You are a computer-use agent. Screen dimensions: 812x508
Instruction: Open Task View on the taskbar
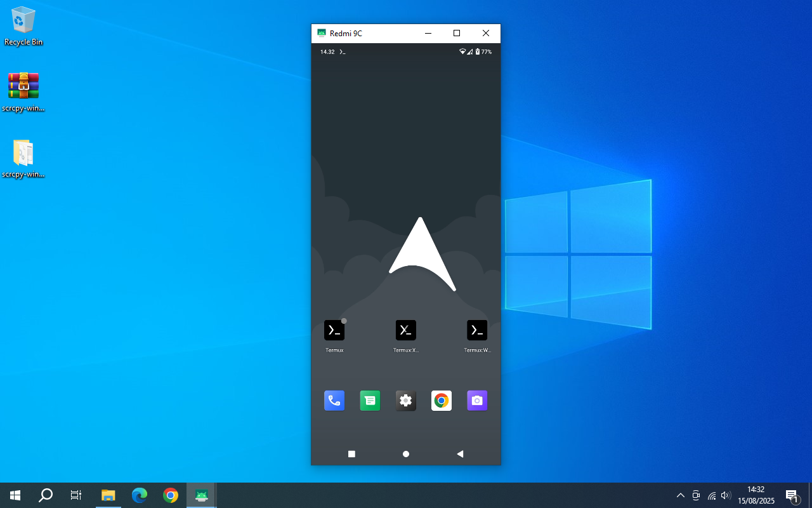click(76, 495)
